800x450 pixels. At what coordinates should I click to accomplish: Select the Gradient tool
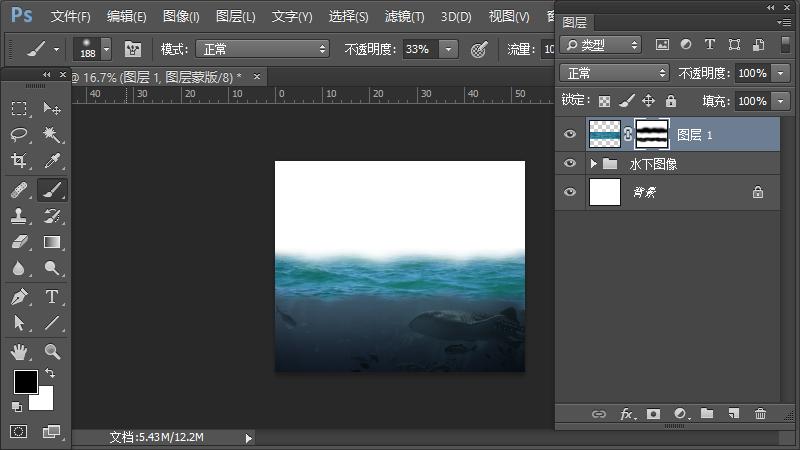(x=52, y=242)
